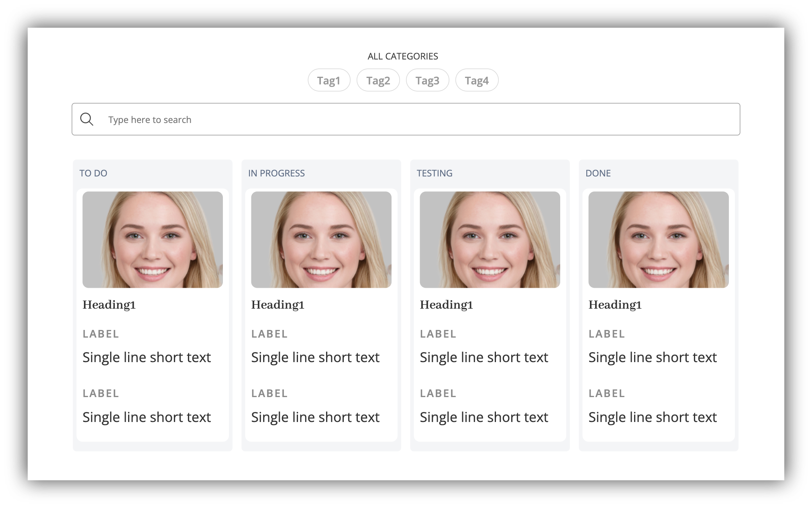Click the magnifying glass search icon
This screenshot has width=812, height=508.
tap(87, 119)
